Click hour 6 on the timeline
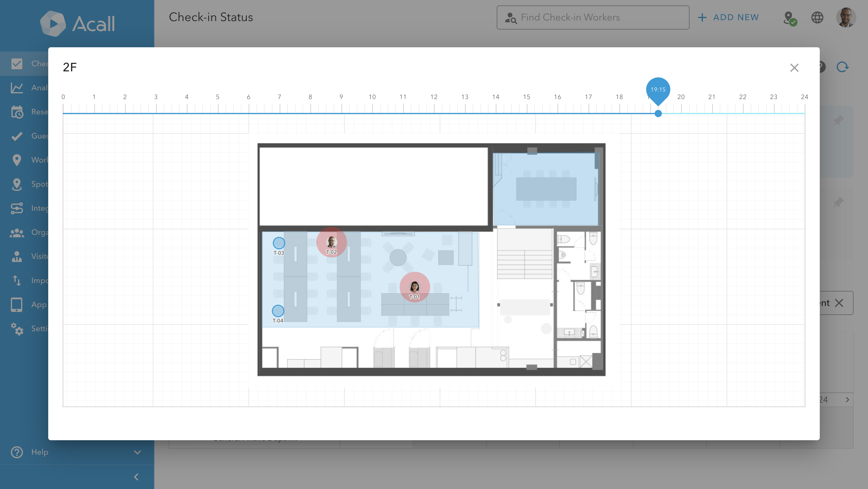868x489 pixels. [x=248, y=97]
